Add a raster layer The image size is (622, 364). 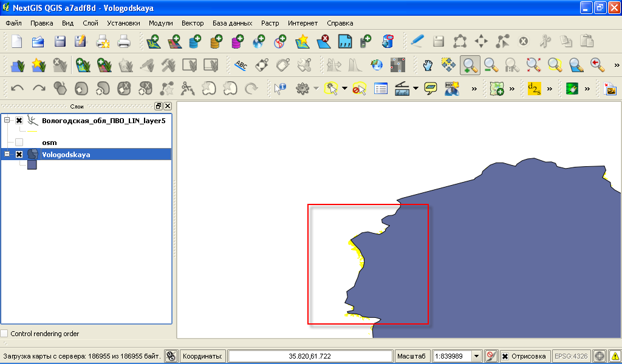click(174, 41)
